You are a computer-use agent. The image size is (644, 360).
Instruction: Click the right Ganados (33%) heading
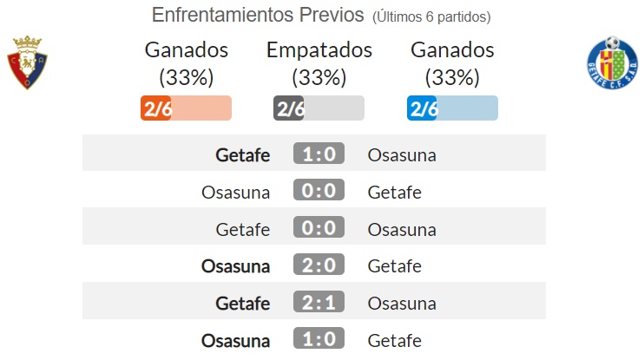(x=452, y=63)
